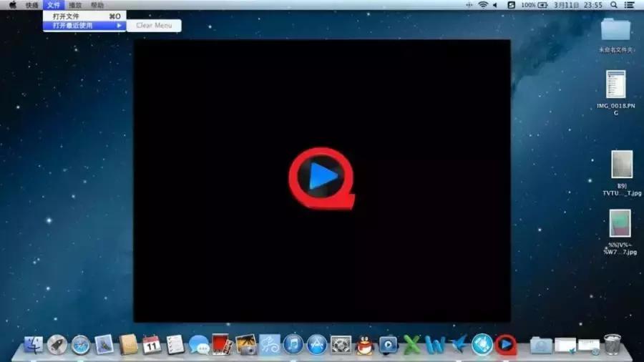
Task: Open the Notification Center list icon
Action: (629, 5)
